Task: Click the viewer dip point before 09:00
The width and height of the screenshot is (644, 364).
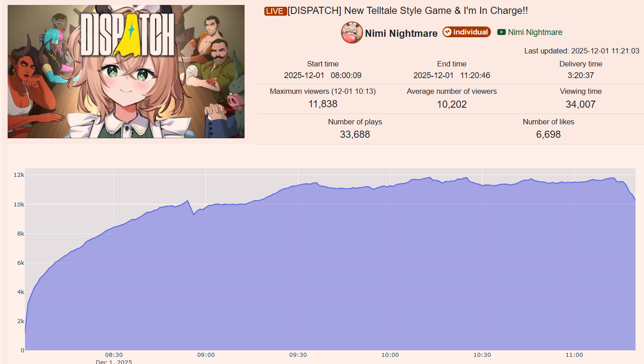Action: [194, 215]
